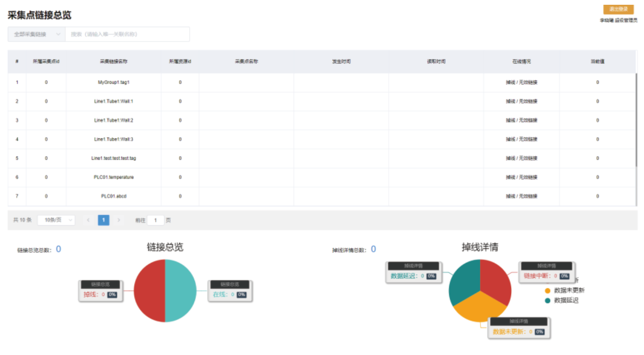Open the 全部采集链接 filter dropdown
Image resolution: width=644 pixels, height=355 pixels.
37,34
